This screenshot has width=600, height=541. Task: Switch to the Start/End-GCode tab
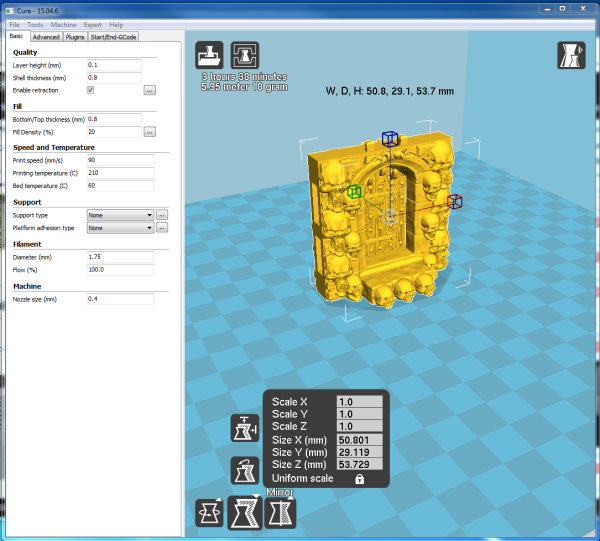[x=113, y=37]
